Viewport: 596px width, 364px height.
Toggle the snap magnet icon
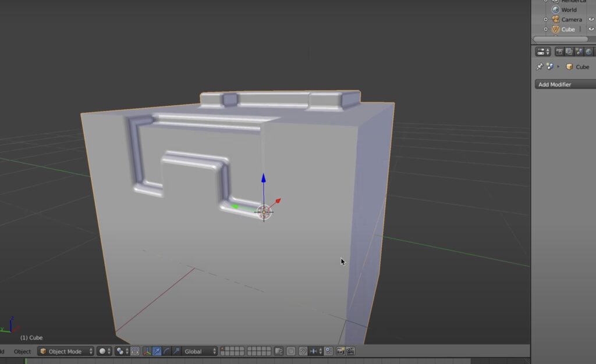(x=303, y=351)
